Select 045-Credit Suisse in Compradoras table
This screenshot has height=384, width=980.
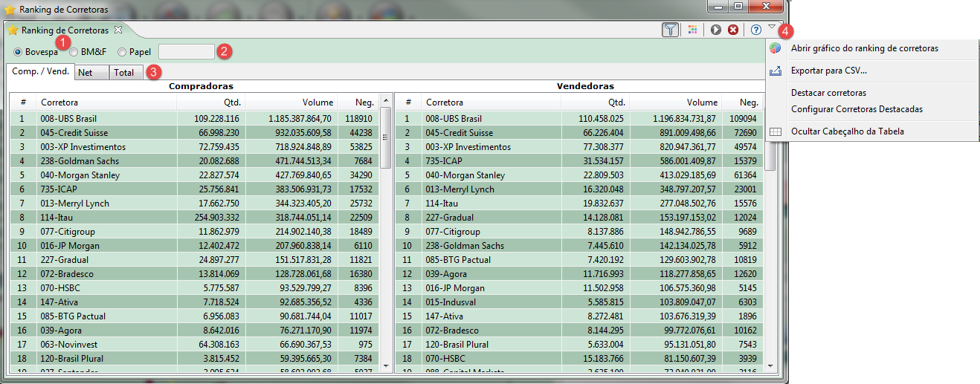click(x=194, y=132)
